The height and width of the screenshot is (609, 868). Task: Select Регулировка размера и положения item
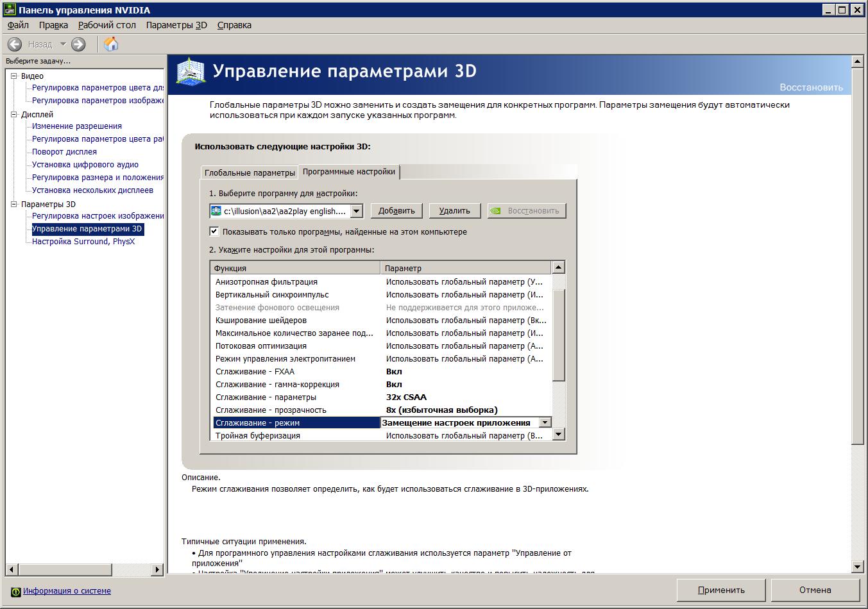tap(98, 178)
